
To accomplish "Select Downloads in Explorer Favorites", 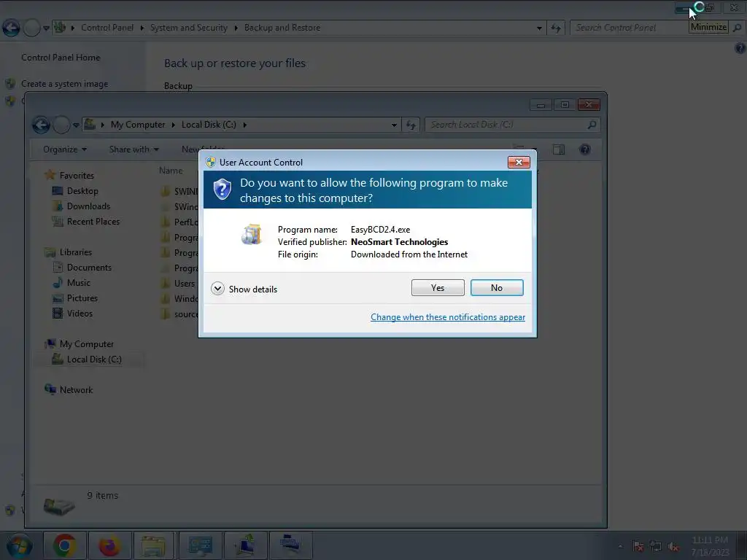I will 88,206.
